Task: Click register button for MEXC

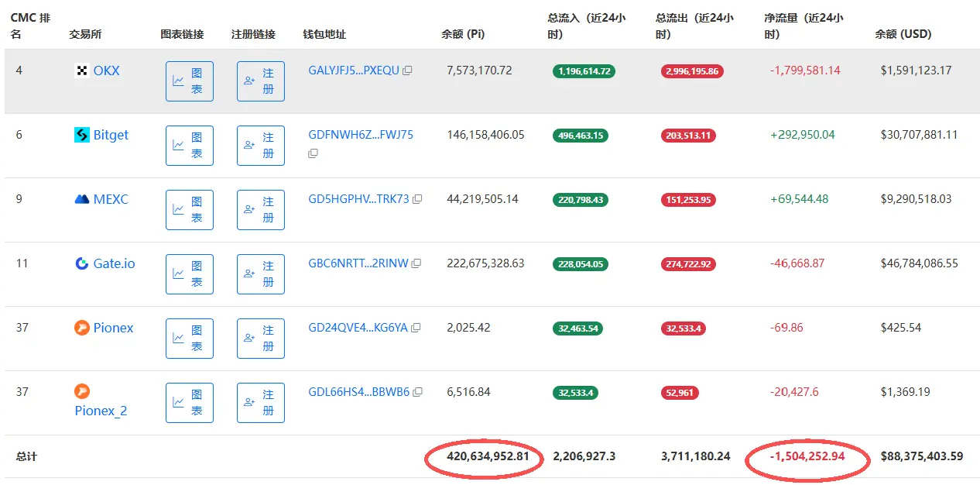Action: pyautogui.click(x=261, y=210)
